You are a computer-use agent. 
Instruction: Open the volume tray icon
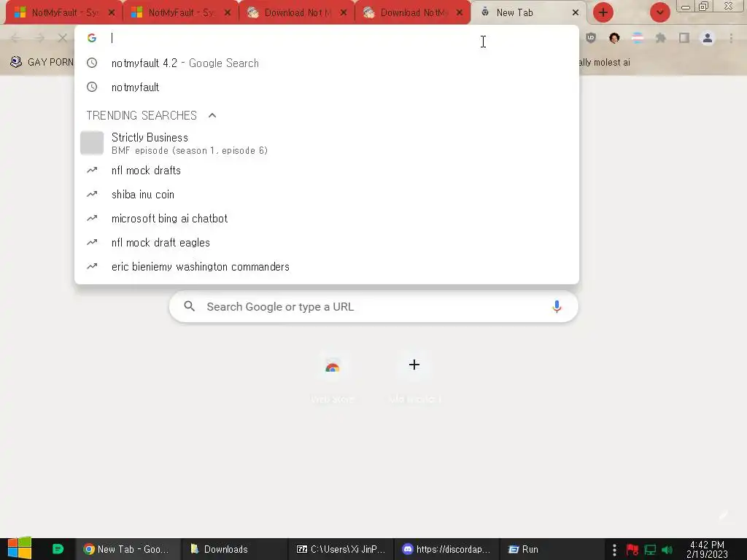667,550
